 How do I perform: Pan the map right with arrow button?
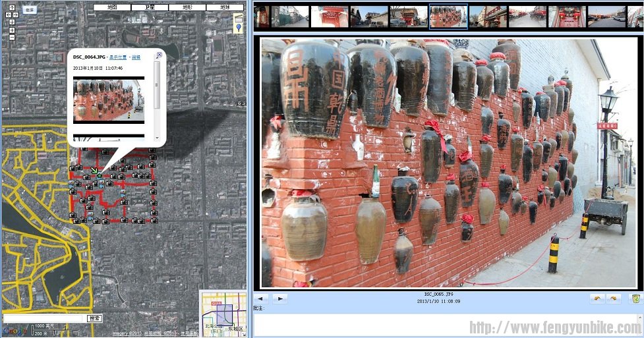16,14
